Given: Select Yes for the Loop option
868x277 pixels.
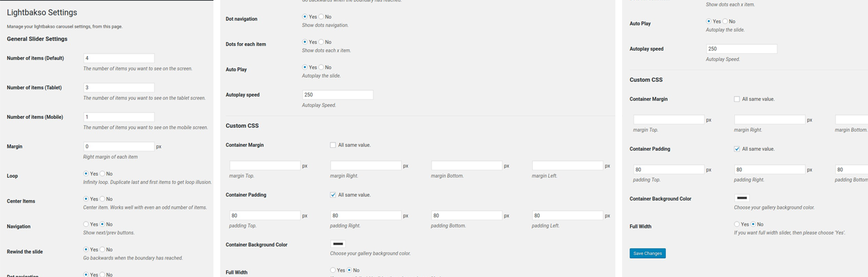Looking at the screenshot, I should 86,174.
